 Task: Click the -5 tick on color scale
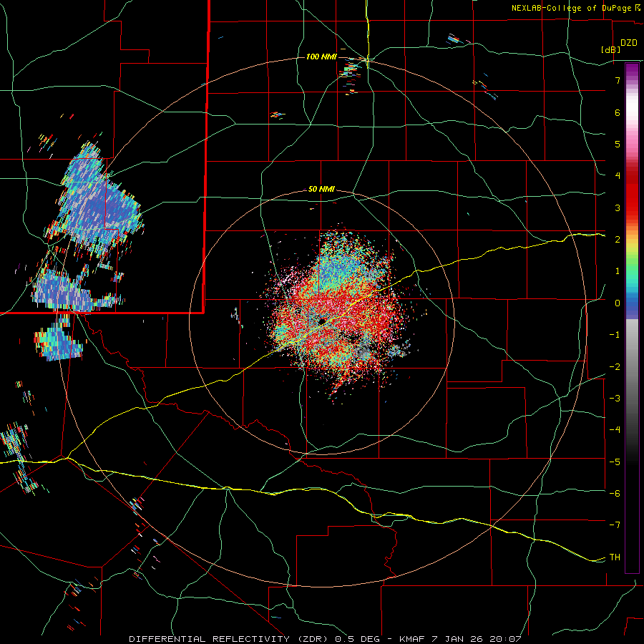(x=615, y=462)
